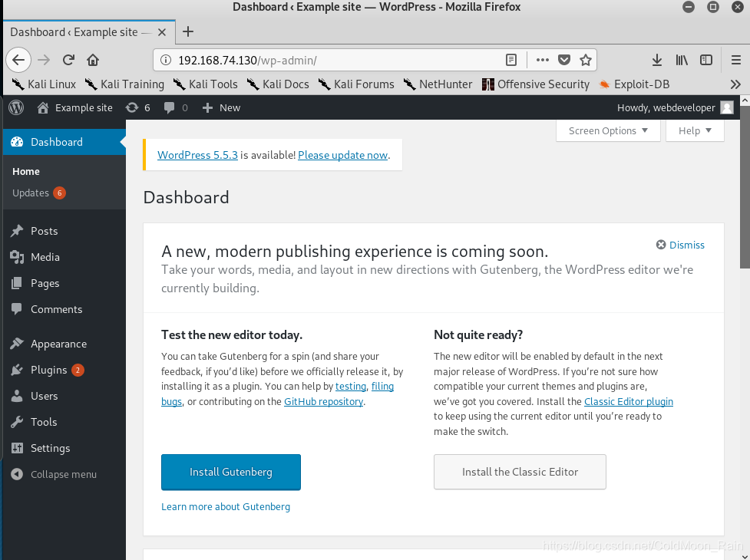The width and height of the screenshot is (750, 560).
Task: Click the scrollbar up arrow
Action: (x=745, y=100)
